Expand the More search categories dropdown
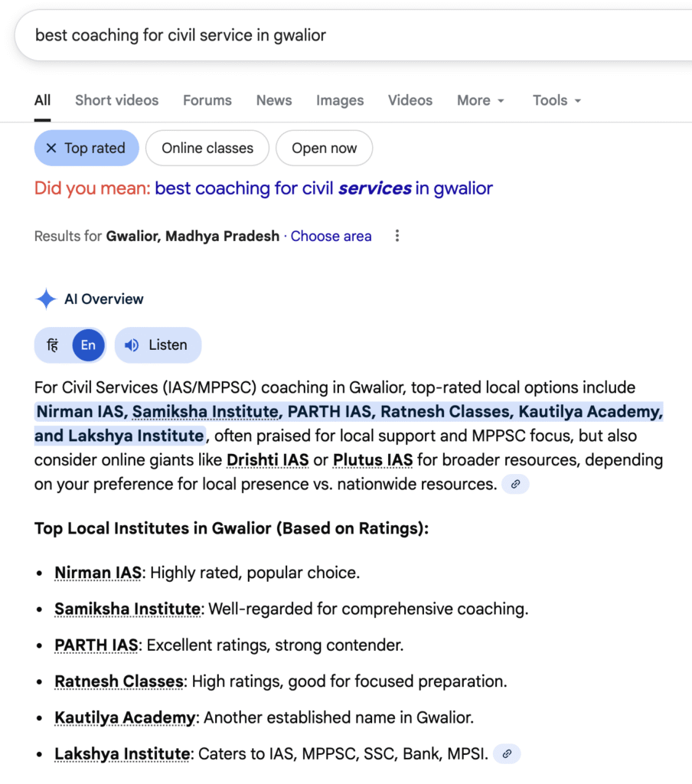 click(481, 100)
